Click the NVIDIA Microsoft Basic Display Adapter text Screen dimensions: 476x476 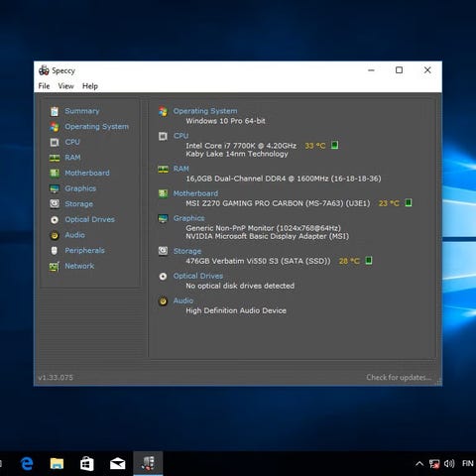(267, 236)
